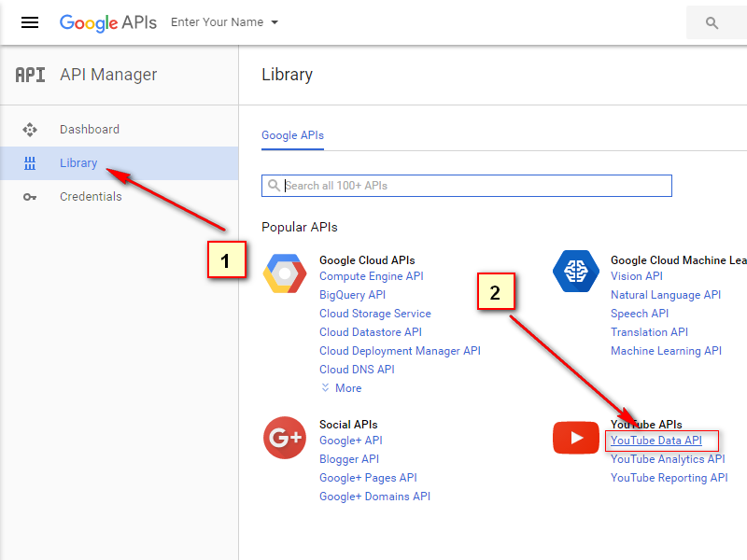
Task: Select the Google APIs tab
Action: click(292, 135)
